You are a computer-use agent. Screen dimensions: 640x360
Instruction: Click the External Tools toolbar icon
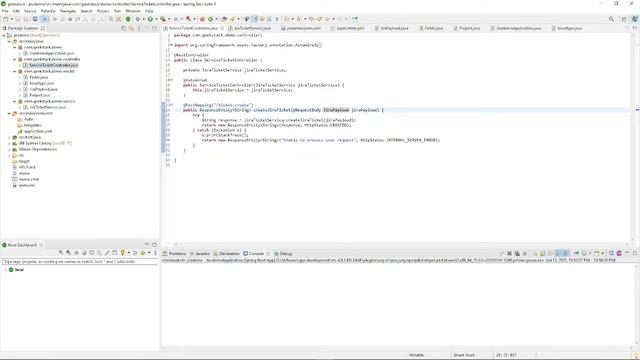[x=163, y=19]
